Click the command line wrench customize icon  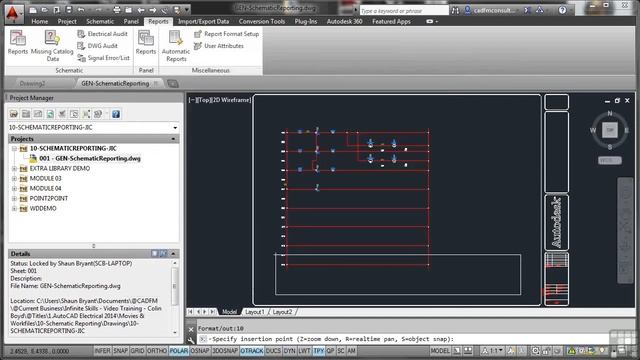(x=191, y=340)
